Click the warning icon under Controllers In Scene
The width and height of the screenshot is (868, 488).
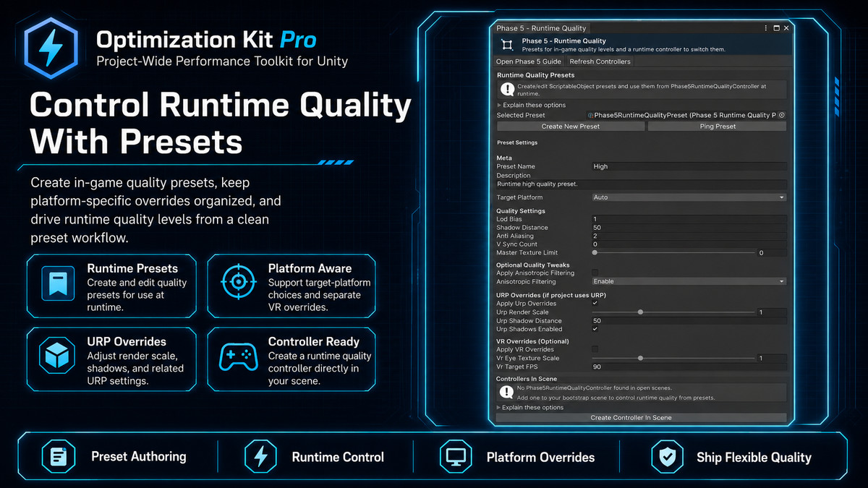(506, 392)
